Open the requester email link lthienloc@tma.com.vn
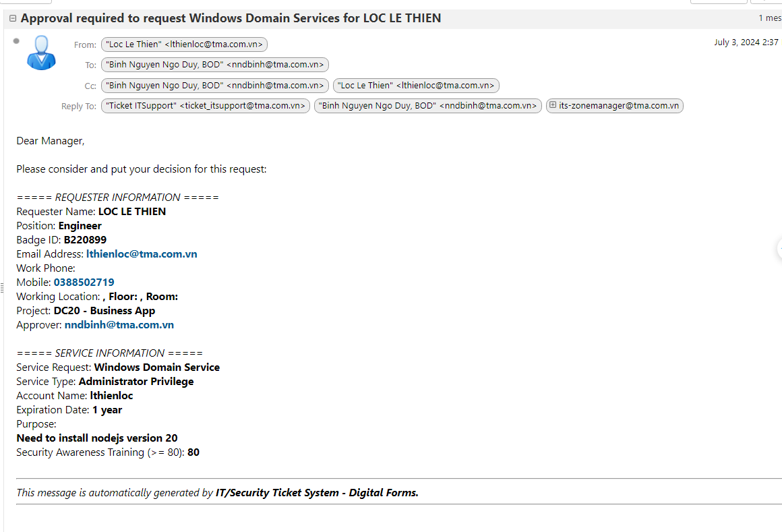Image resolution: width=782 pixels, height=532 pixels. point(142,254)
